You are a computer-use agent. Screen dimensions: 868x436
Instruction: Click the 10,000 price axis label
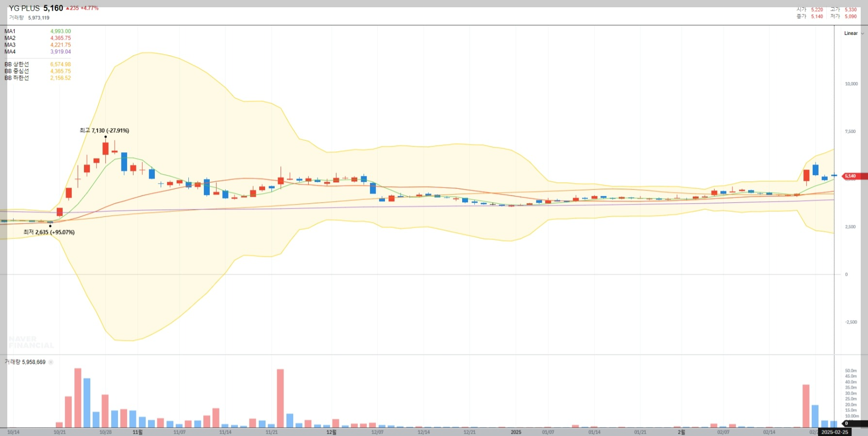tap(851, 84)
